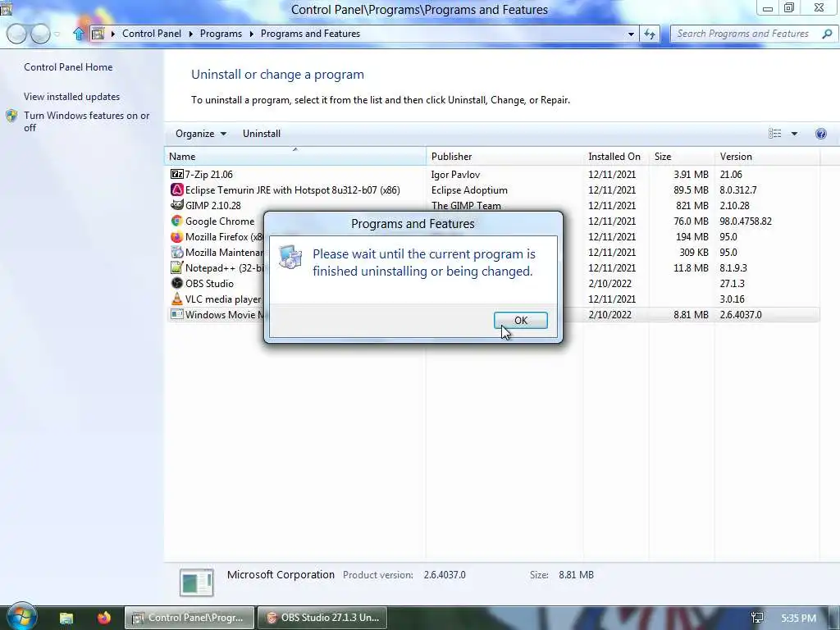Image resolution: width=840 pixels, height=630 pixels.
Task: Click the details pane program thumbnail
Action: (197, 582)
